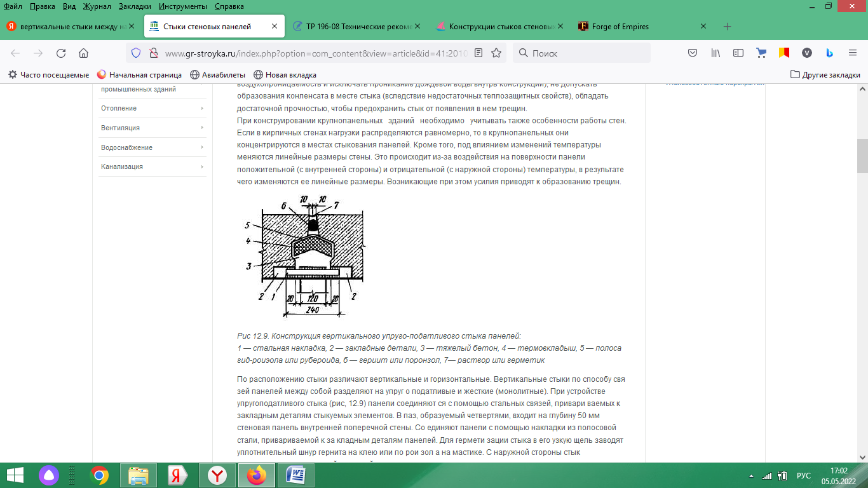Open the shopping cart extension

pyautogui.click(x=761, y=53)
